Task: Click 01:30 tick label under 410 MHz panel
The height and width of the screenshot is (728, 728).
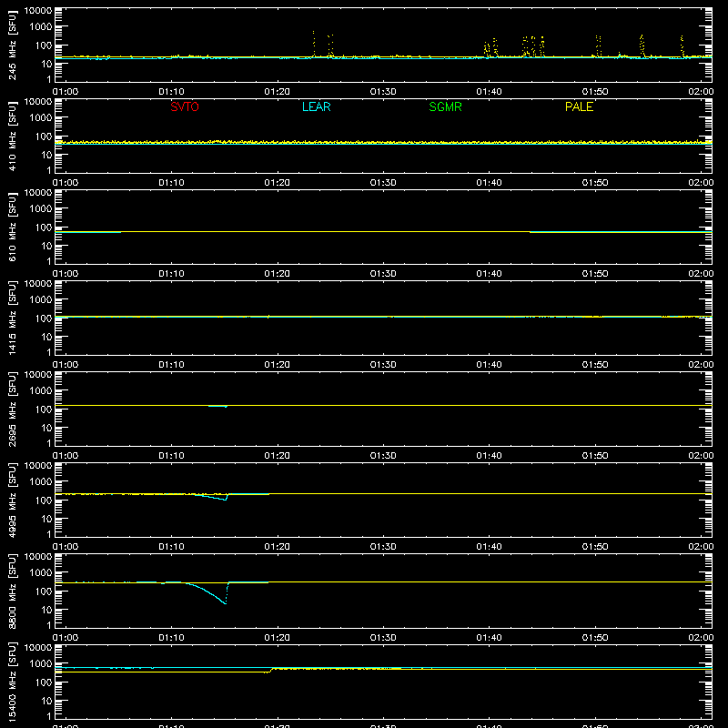Action: [383, 183]
